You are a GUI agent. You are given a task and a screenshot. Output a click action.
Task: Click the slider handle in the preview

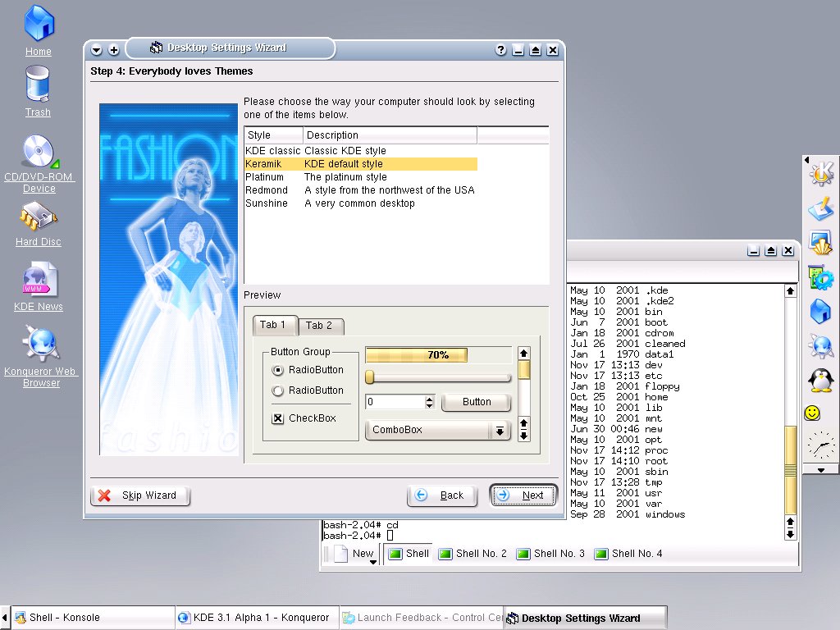(x=370, y=377)
